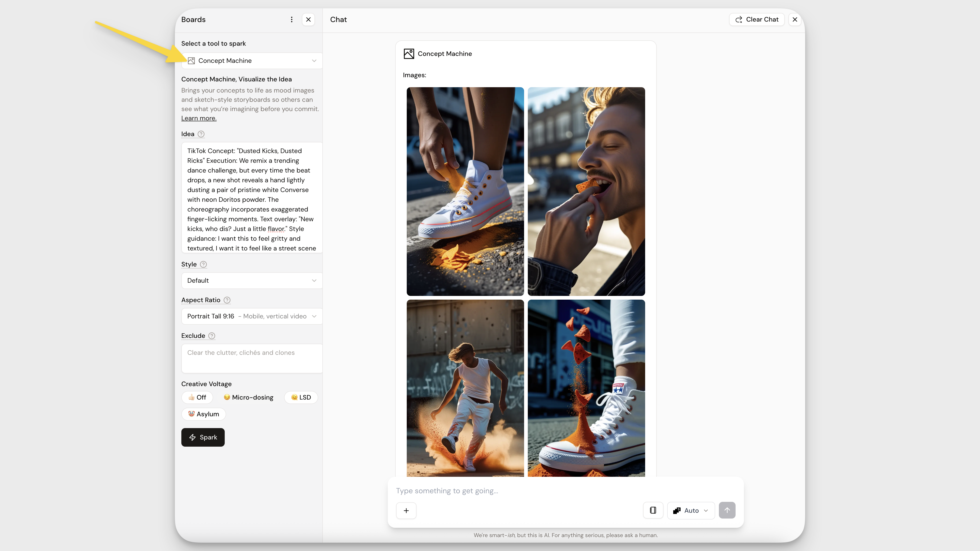
Task: Click the smiling man eating chip image
Action: [586, 191]
